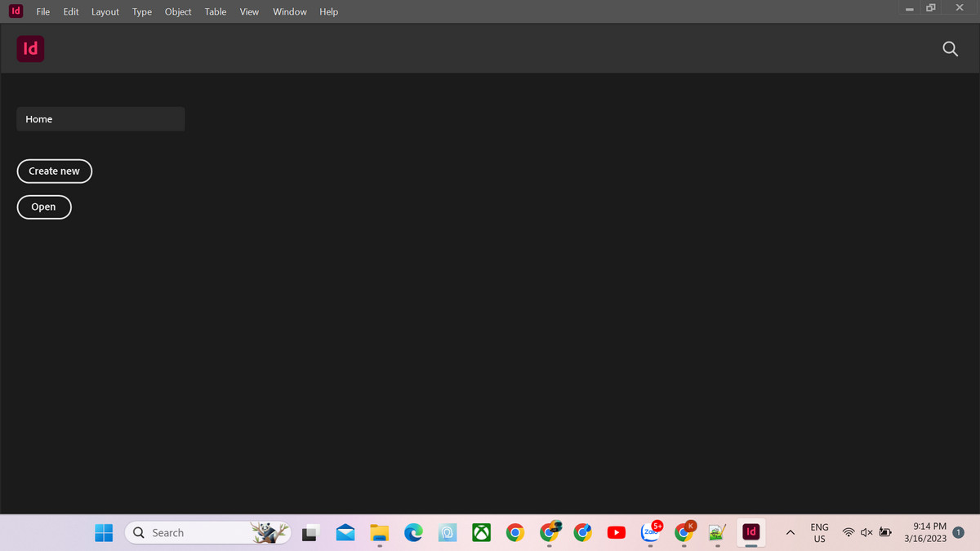The width and height of the screenshot is (980, 551).
Task: Switch to the Chrome icon with the K badge
Action: point(684,532)
